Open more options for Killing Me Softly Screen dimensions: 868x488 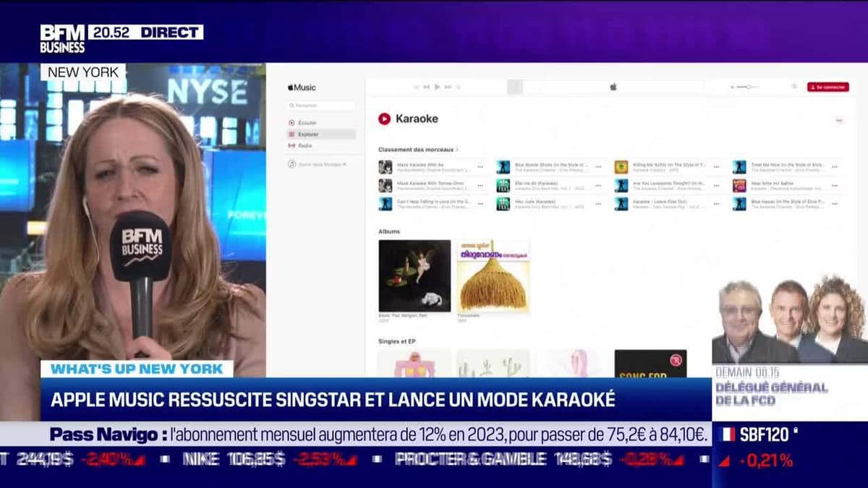coord(715,167)
